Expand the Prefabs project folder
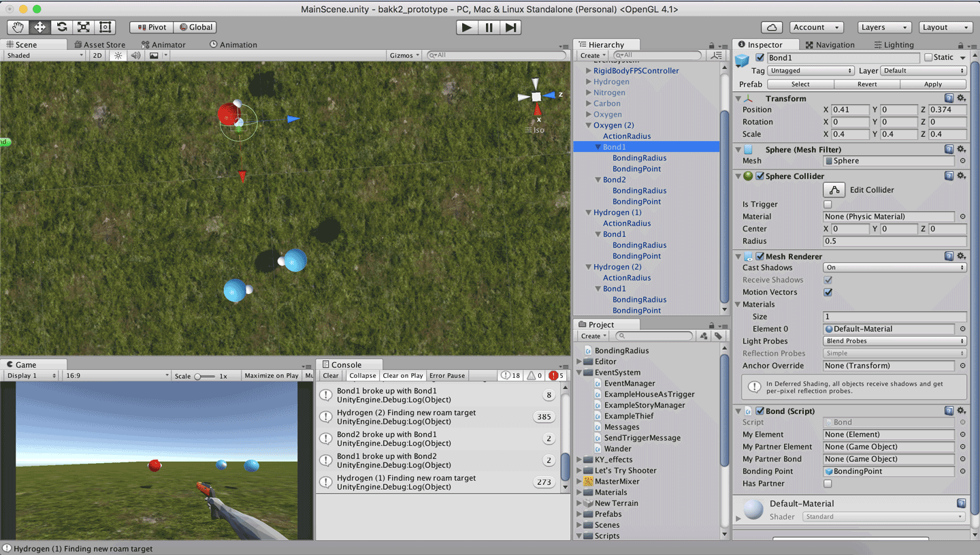The image size is (980, 555). (x=580, y=514)
